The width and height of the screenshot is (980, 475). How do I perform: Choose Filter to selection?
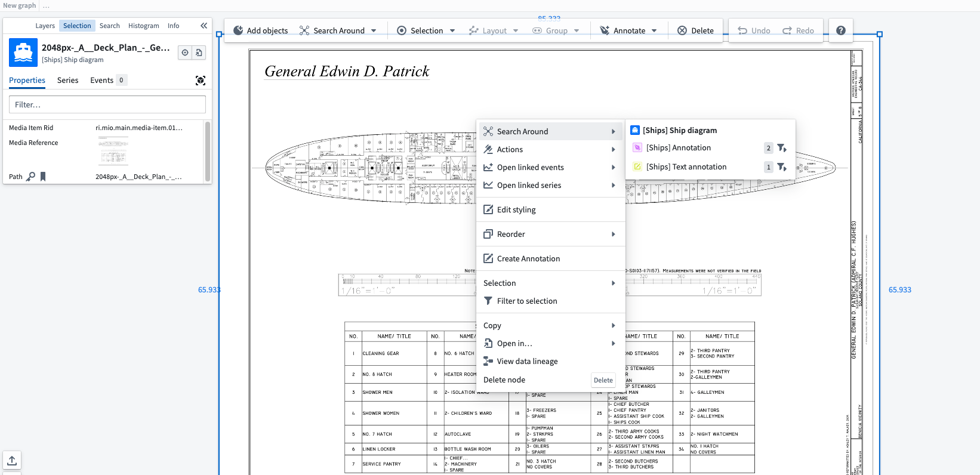coord(551,301)
